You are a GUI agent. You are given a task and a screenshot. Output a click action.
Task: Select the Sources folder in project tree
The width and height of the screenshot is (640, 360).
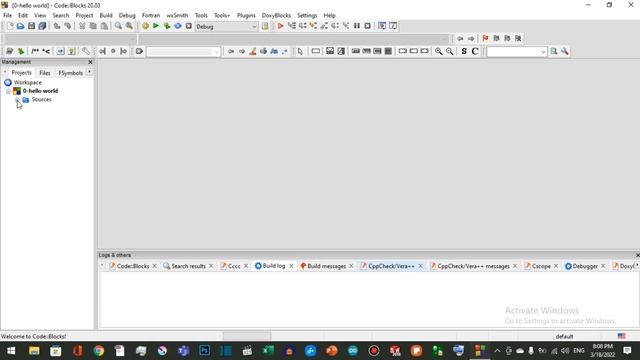pos(41,100)
